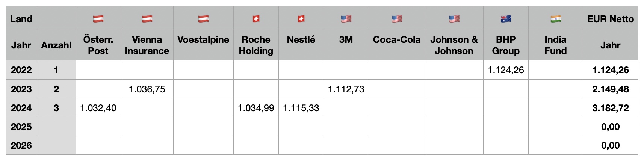Select the BHP Group cell showing 1.124,26
The width and height of the screenshot is (644, 163).
click(506, 70)
